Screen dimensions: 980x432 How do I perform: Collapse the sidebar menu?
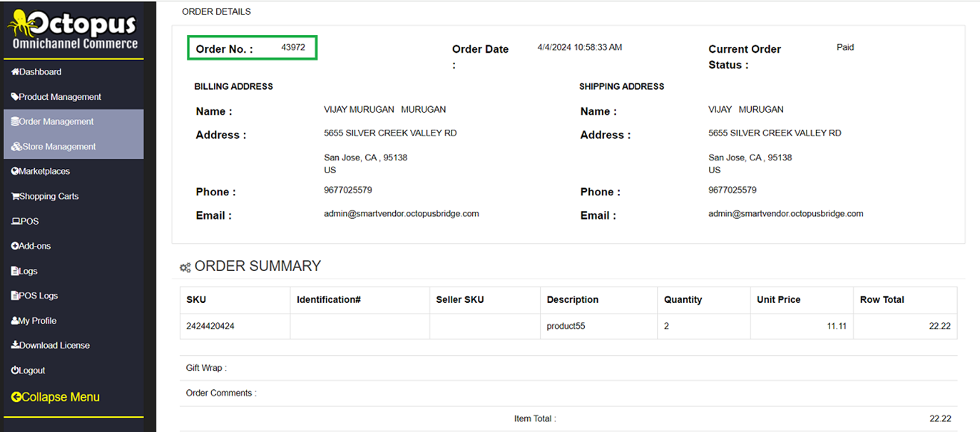pyautogui.click(x=56, y=397)
